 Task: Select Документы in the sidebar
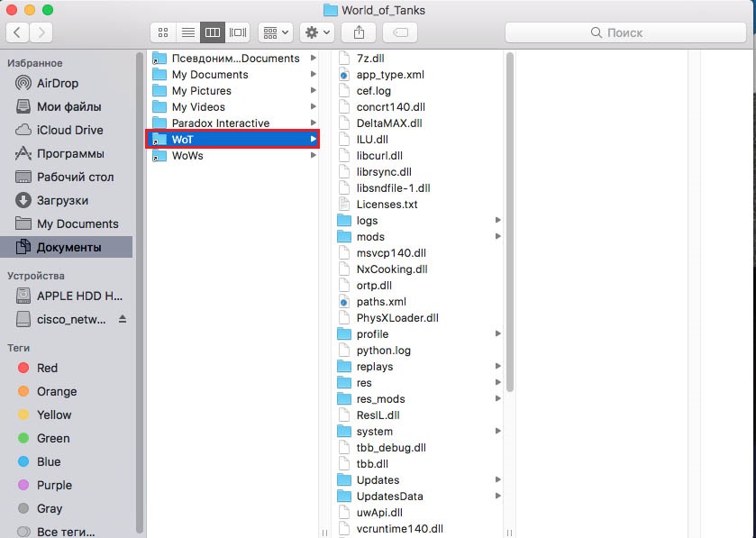pos(67,247)
